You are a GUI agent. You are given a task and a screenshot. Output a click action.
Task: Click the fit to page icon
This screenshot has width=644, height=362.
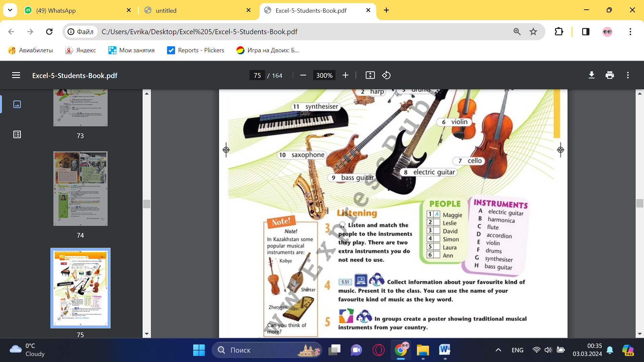click(x=370, y=75)
